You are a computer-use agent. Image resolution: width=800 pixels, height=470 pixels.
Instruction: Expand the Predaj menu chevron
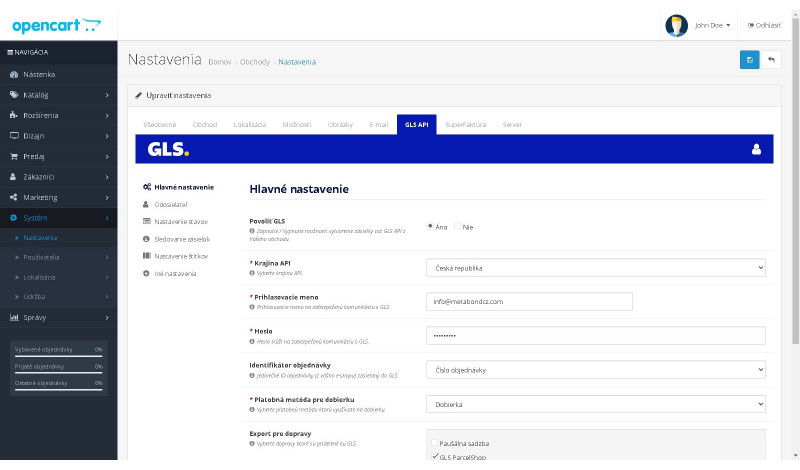107,156
